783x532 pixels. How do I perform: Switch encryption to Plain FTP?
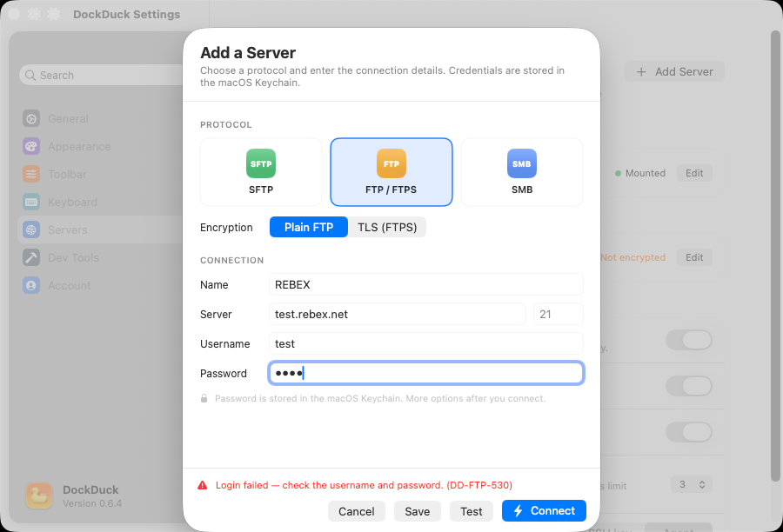309,227
